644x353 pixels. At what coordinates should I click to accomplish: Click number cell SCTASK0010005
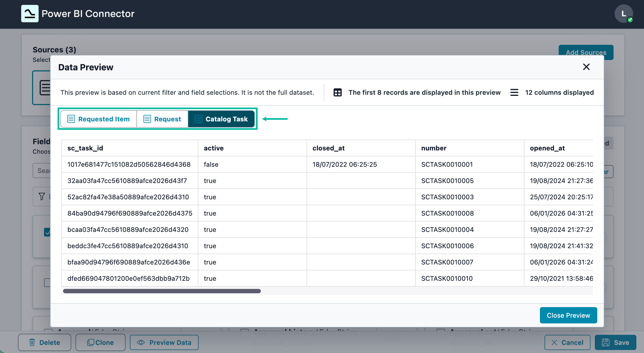pyautogui.click(x=470, y=181)
